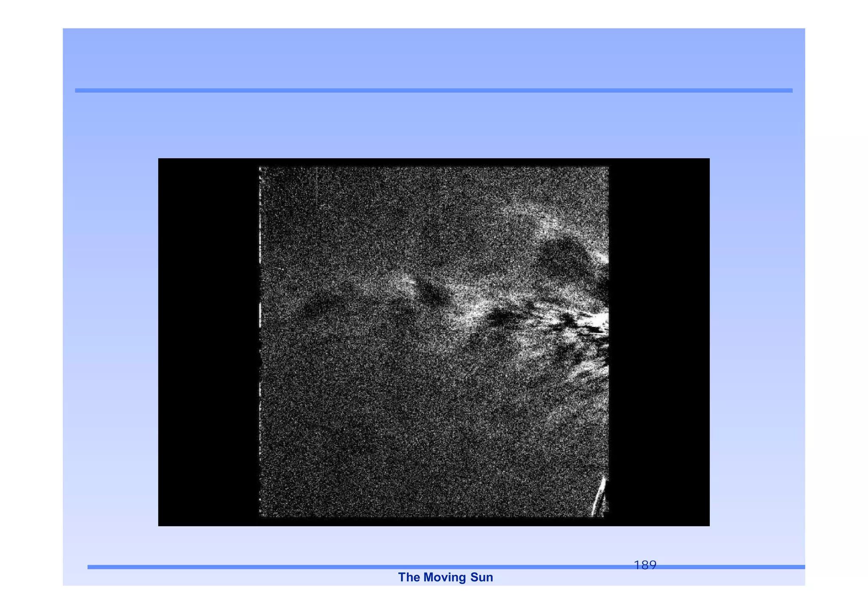Click the white page margin left of slide
Image resolution: width=868 pixels, height=614 pixels.
(x=31, y=307)
